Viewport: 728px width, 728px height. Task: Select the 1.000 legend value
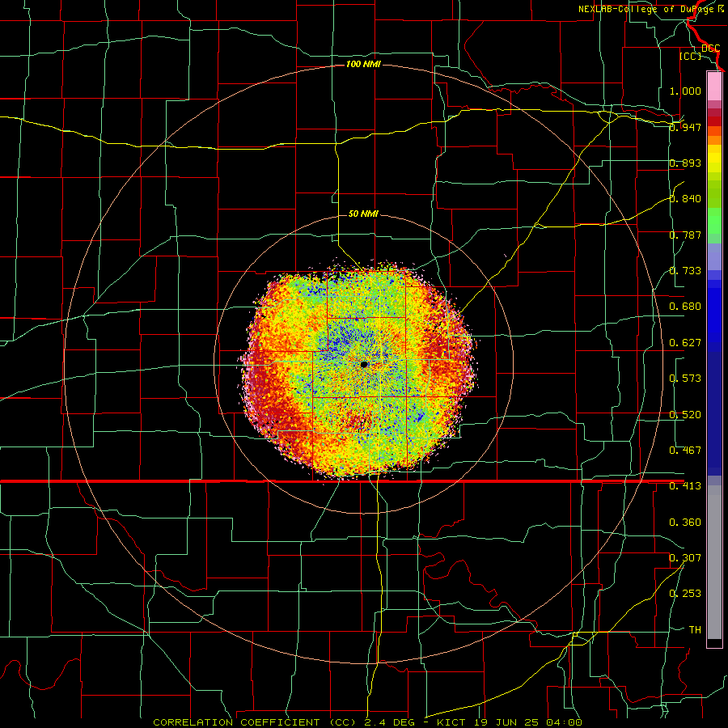tap(685, 91)
